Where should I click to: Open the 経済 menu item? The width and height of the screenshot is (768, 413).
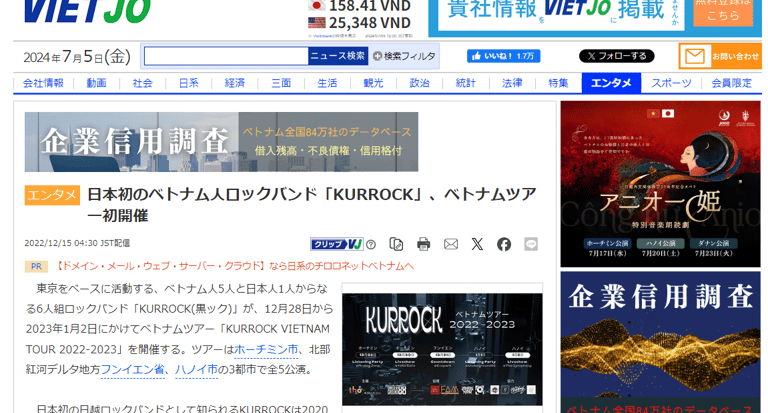pos(235,83)
